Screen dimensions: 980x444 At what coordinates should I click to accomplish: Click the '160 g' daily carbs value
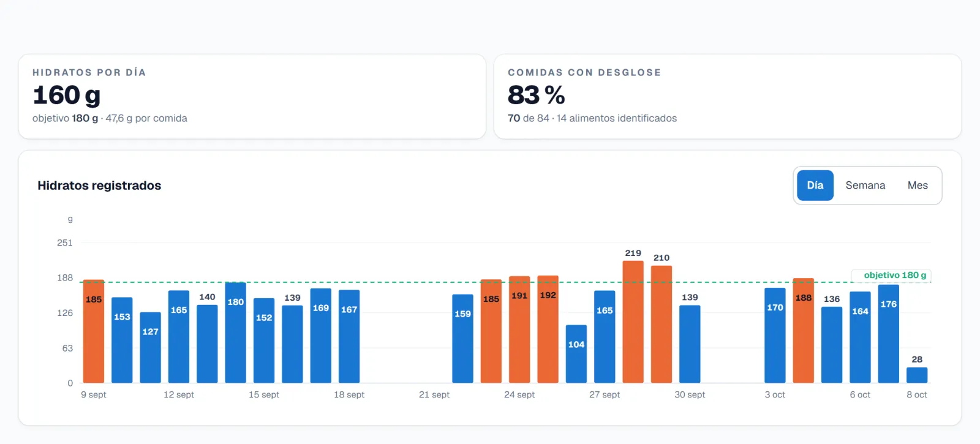point(66,95)
